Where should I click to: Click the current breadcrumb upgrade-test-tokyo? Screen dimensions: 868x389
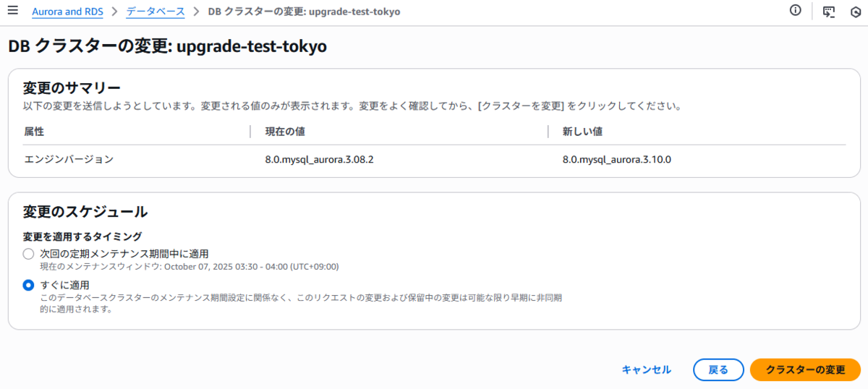pyautogui.click(x=304, y=12)
